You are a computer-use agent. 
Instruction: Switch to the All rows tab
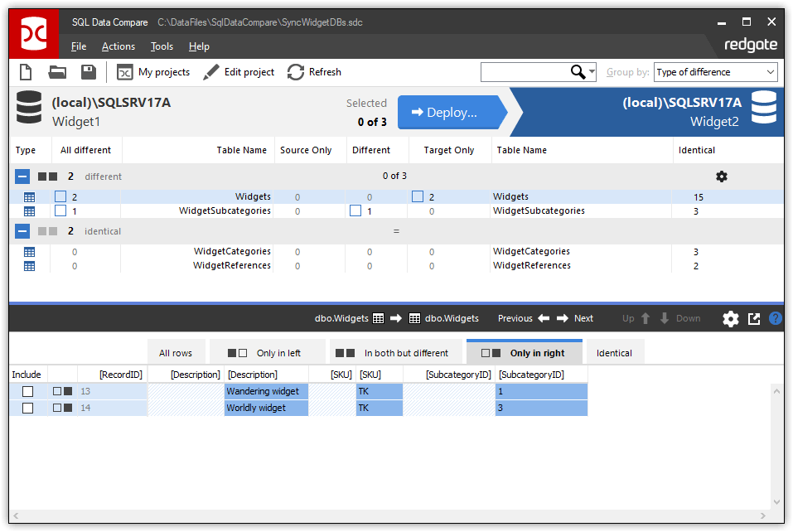point(176,353)
